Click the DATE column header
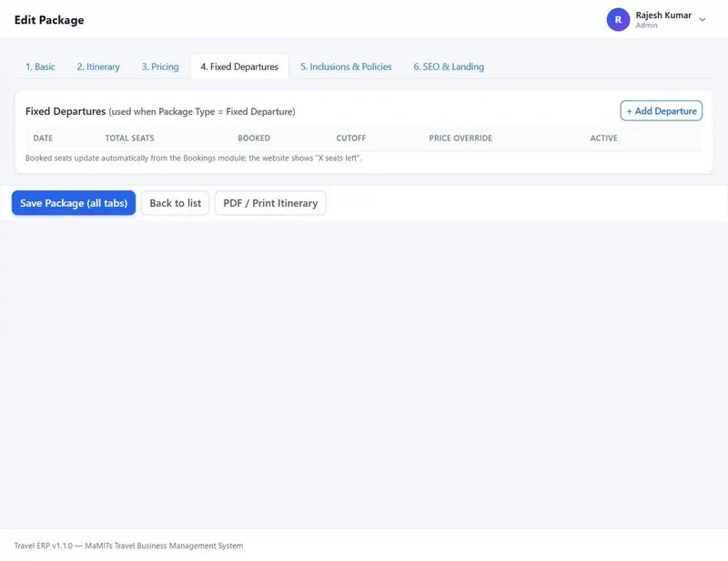 click(43, 138)
